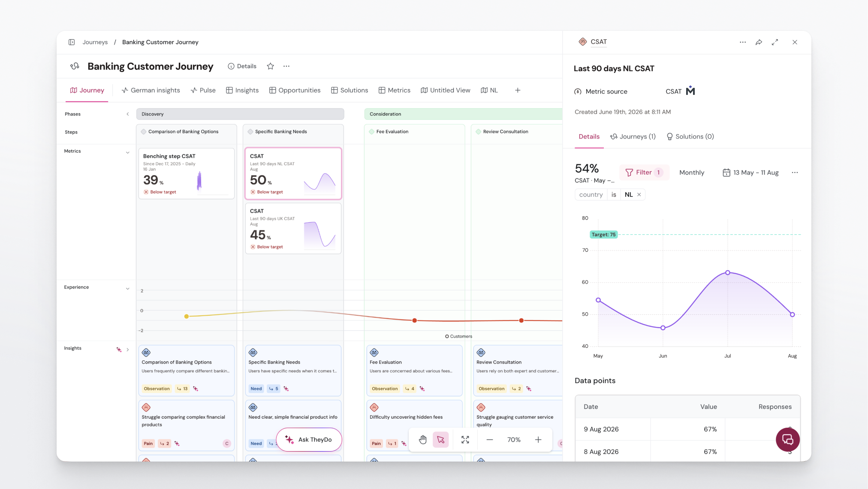Open the chat support bubble
868x489 pixels.
click(x=788, y=440)
